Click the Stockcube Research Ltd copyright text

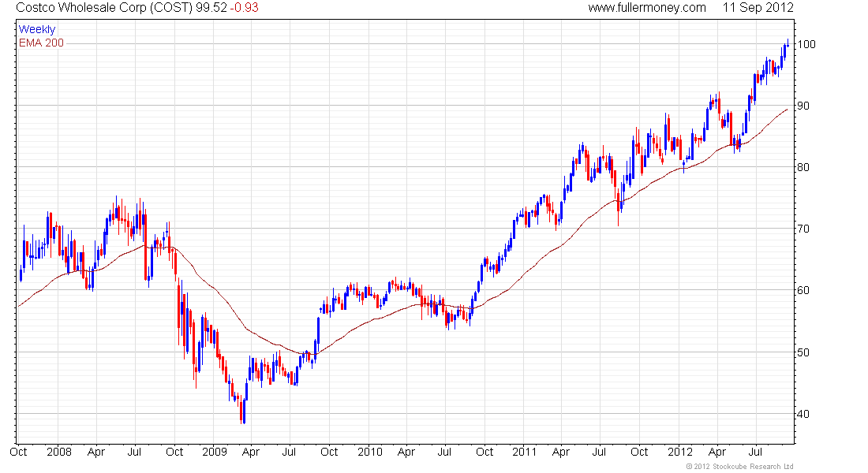(739, 467)
